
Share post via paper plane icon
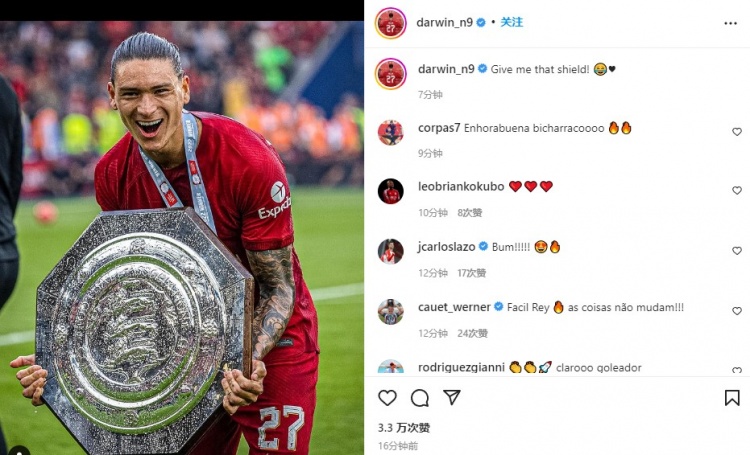click(452, 397)
